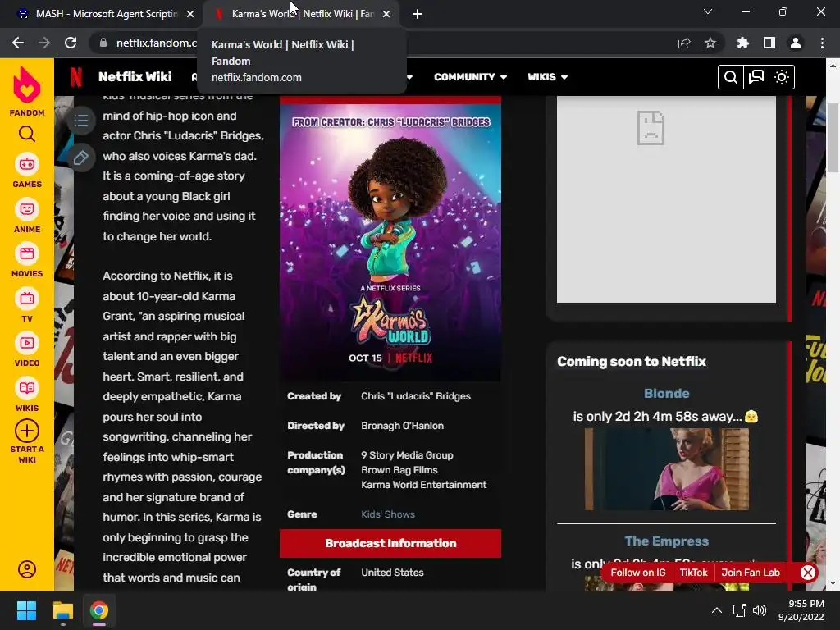This screenshot has height=630, width=840.
Task: Open the Games section in sidebar
Action: (27, 171)
